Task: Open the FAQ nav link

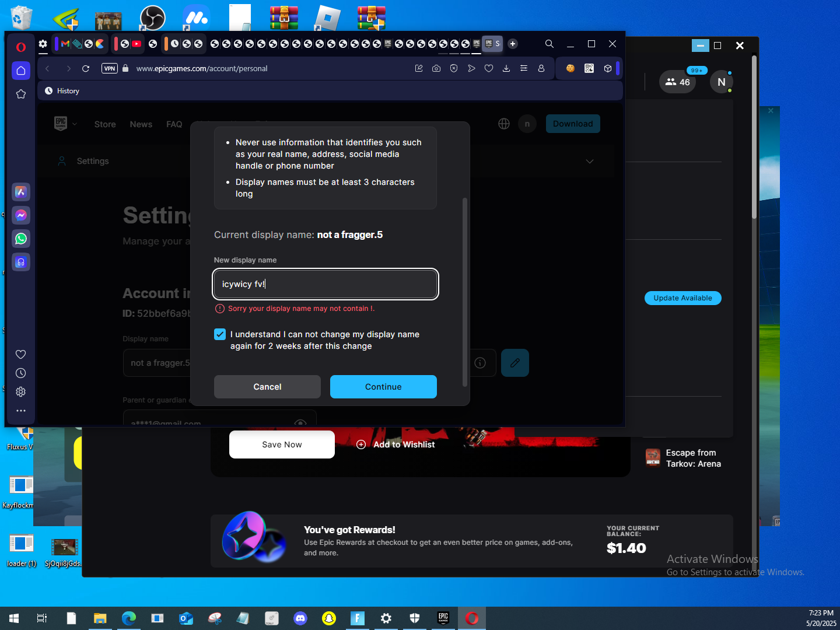Action: click(174, 124)
